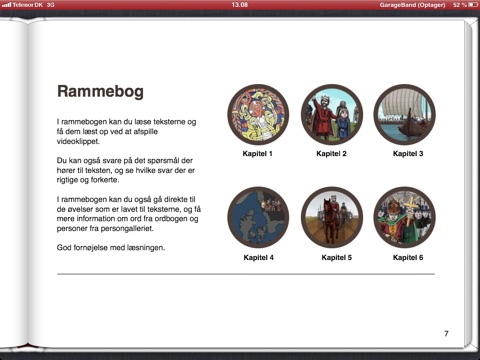Select the Kapitel 3 label
480x360 pixels.
tap(408, 154)
